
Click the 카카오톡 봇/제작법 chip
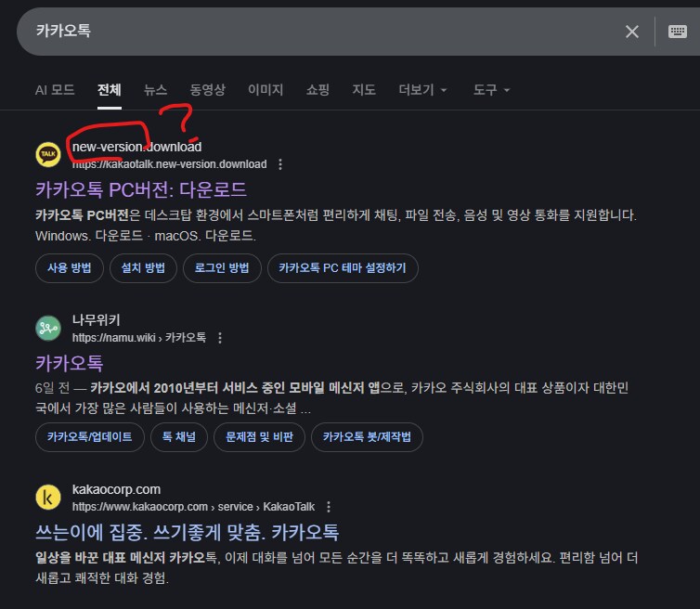(367, 436)
